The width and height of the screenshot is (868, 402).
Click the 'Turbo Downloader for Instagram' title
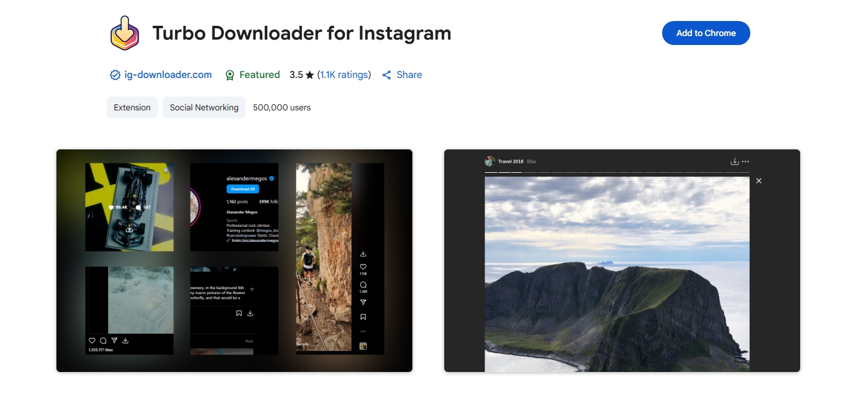301,33
